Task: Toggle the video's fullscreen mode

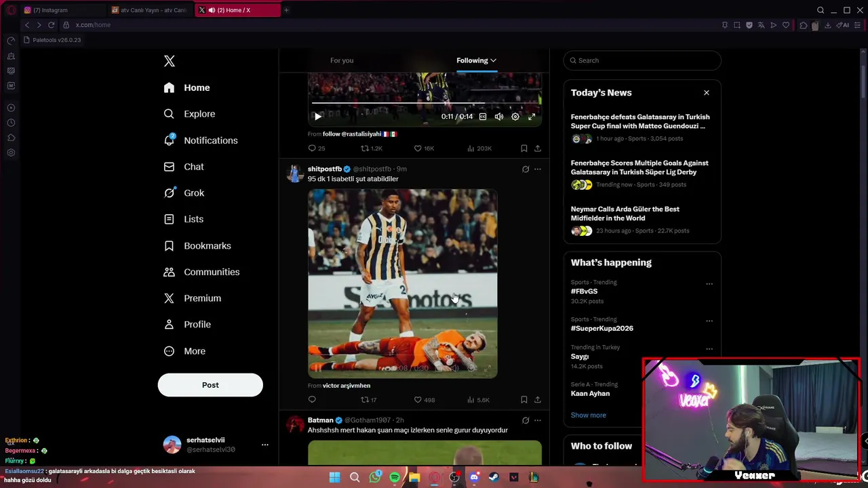Action: (x=532, y=117)
